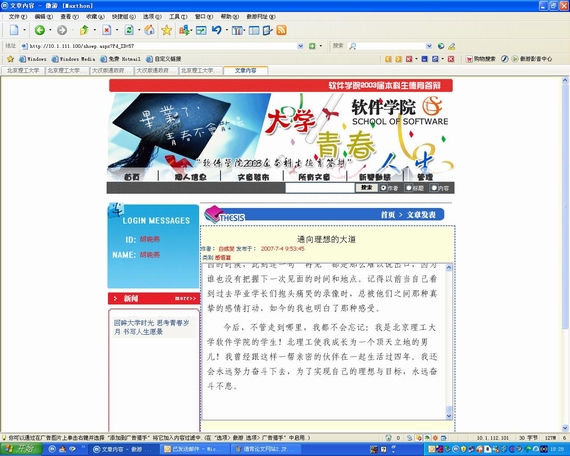Click the green Back navigation arrow
Viewport: 570px width, 456px height.
40,30
